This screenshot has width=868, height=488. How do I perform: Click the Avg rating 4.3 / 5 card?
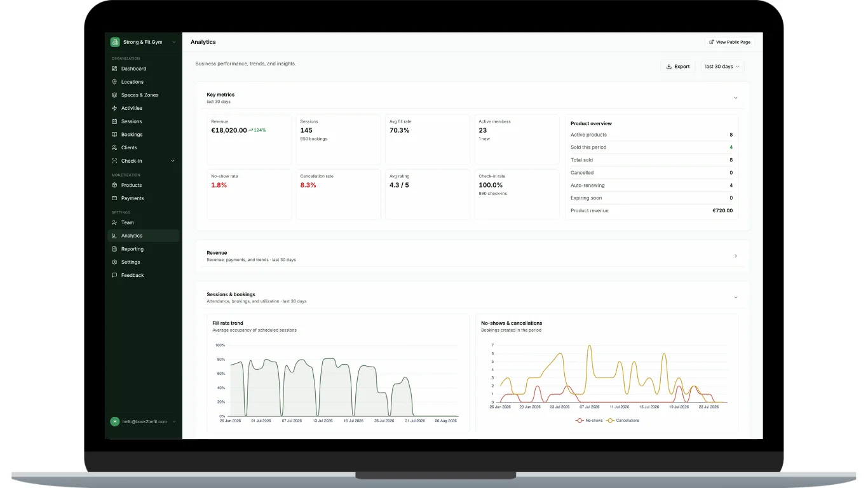(x=428, y=194)
